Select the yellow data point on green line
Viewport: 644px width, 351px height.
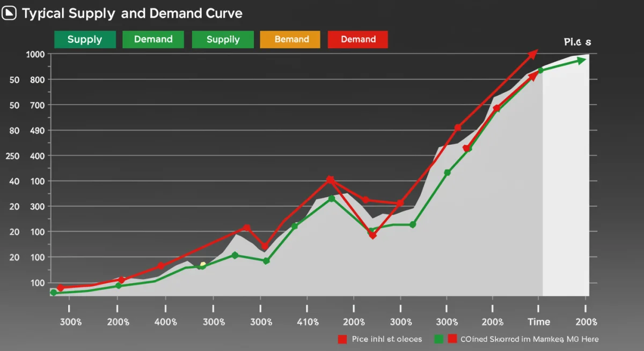tap(203, 265)
